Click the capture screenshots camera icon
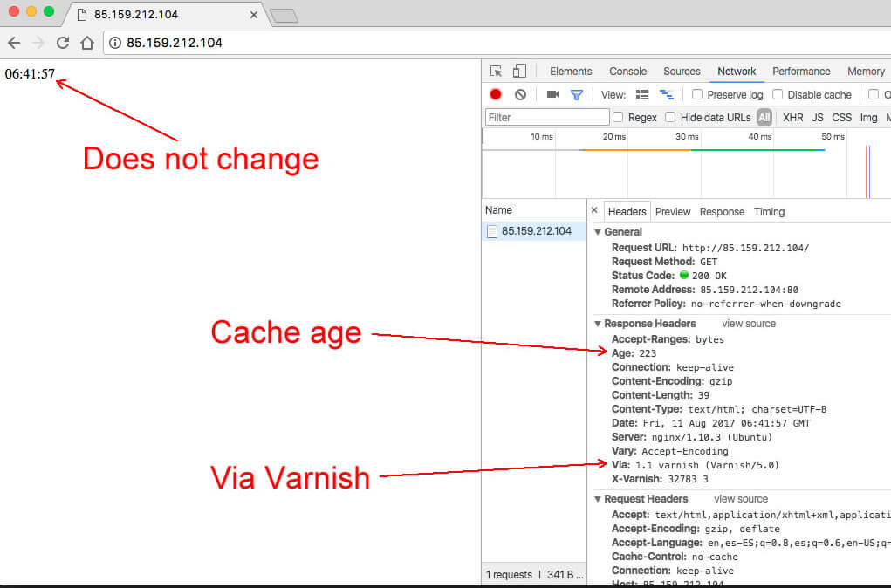891x588 pixels. 552,94
